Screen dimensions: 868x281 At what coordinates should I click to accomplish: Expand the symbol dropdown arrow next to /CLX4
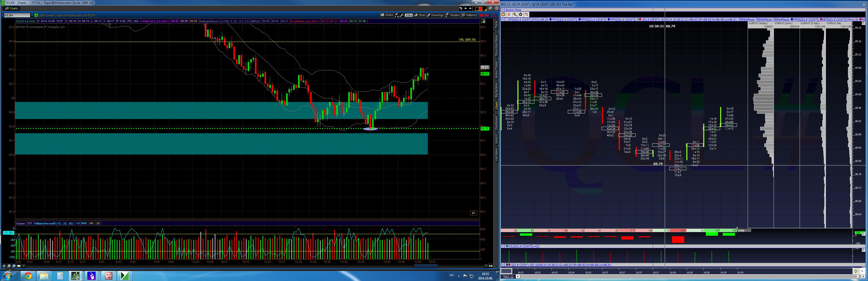[x=32, y=15]
